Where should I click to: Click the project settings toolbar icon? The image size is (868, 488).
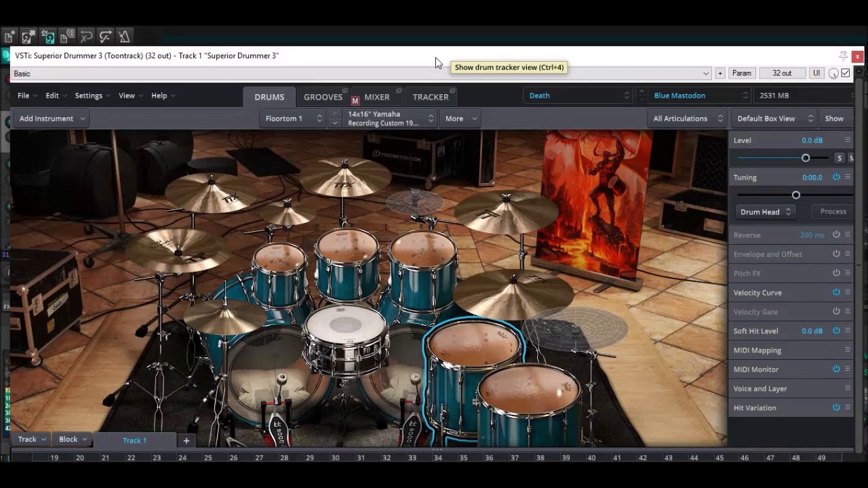(x=67, y=37)
